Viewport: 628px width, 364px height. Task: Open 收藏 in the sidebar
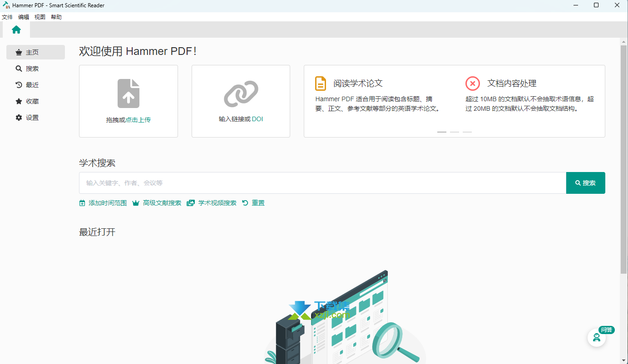35,101
